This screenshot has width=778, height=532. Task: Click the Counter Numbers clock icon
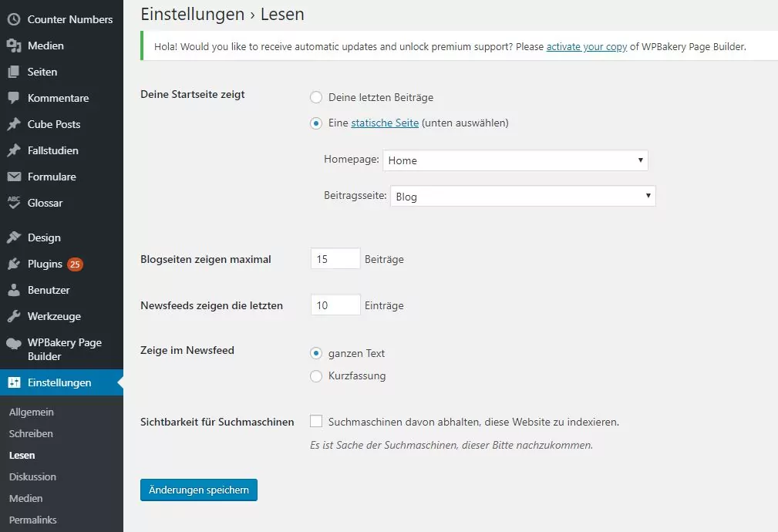tap(14, 19)
